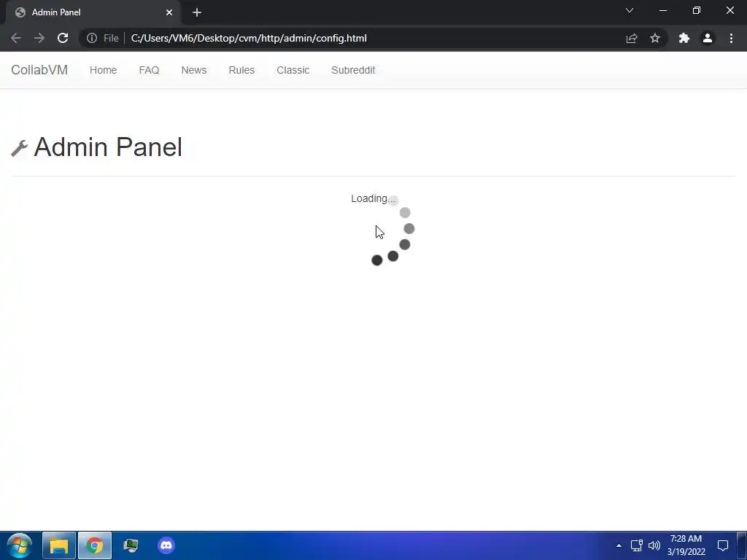Image resolution: width=747 pixels, height=560 pixels.
Task: Switch to Classic nav link
Action: [293, 70]
